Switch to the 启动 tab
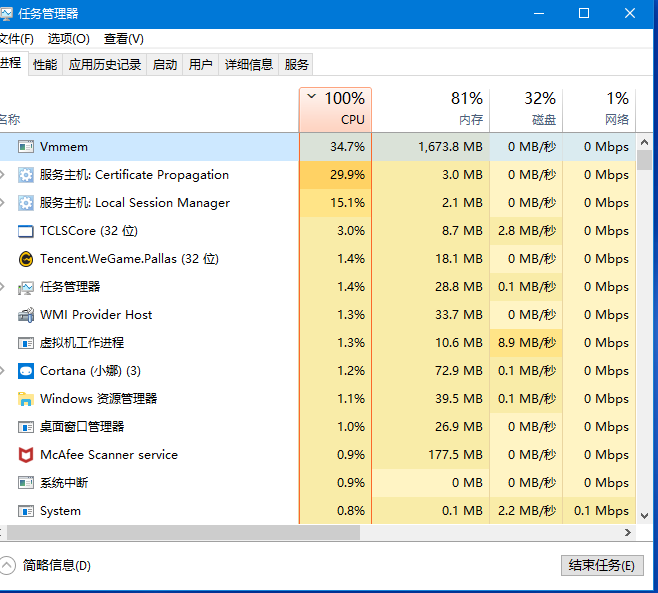Screen dimensions: 658x593 (x=164, y=65)
